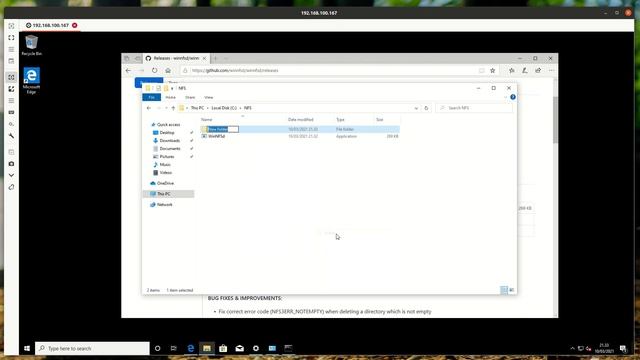Open Task View from the taskbar
Viewport: 640px width, 360px height.
pyautogui.click(x=174, y=348)
